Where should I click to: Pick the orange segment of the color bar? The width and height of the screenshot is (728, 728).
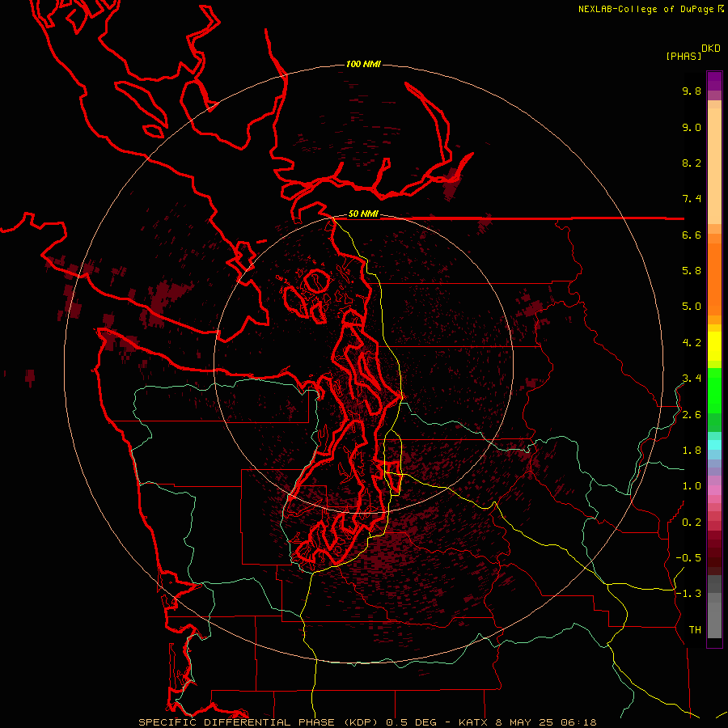[714, 280]
